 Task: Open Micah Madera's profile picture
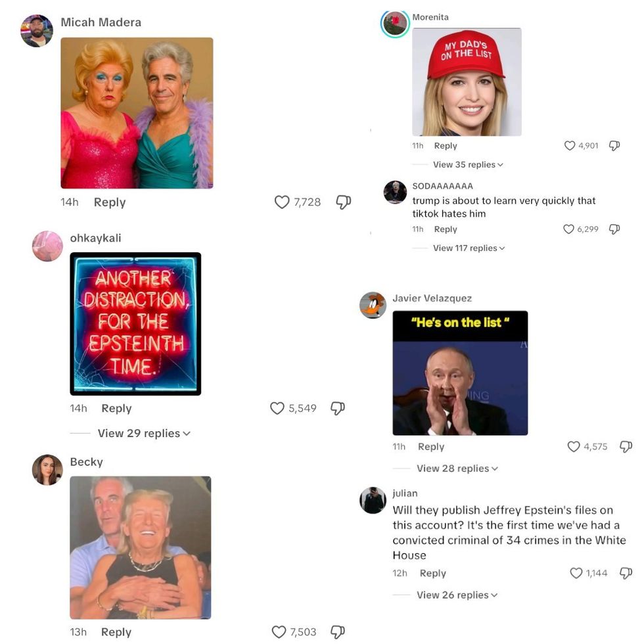tap(37, 31)
